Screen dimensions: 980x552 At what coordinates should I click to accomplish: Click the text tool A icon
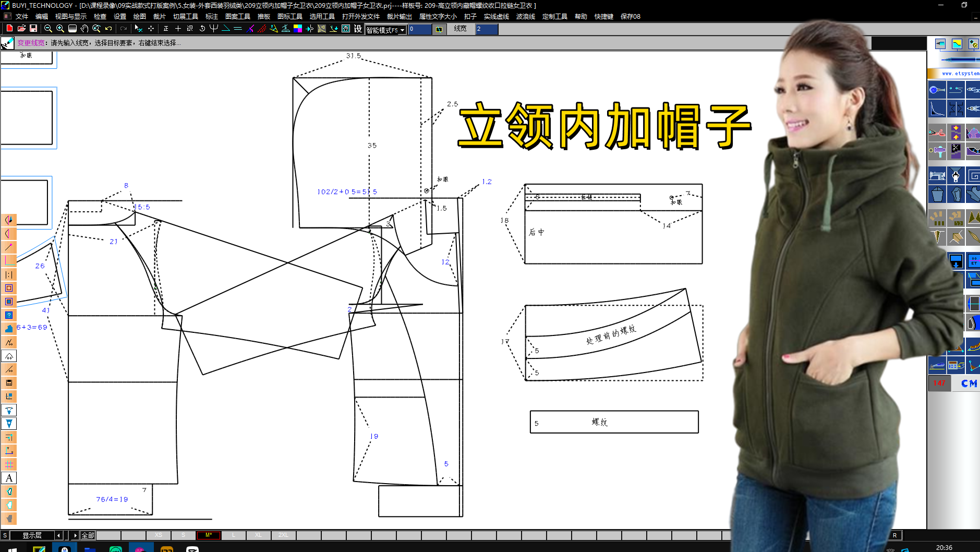tap(9, 478)
